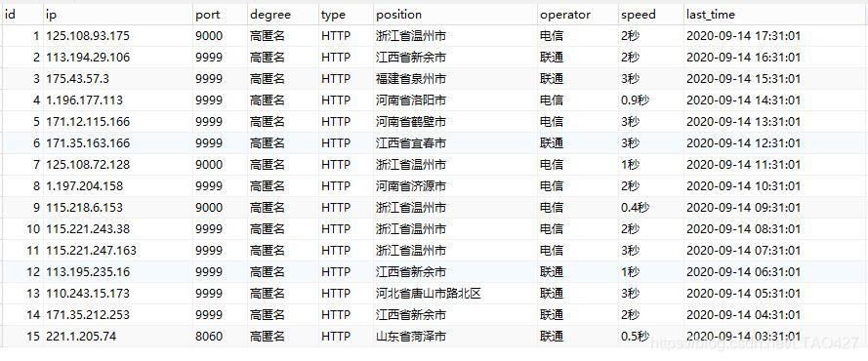This screenshot has height=361, width=868.
Task: Click timestamp 2020-09-14 14:31:01
Action: [x=743, y=100]
